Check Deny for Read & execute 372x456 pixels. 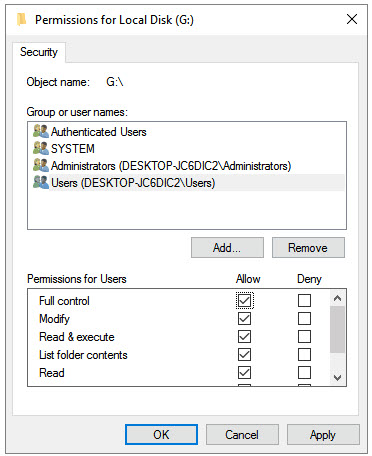304,337
